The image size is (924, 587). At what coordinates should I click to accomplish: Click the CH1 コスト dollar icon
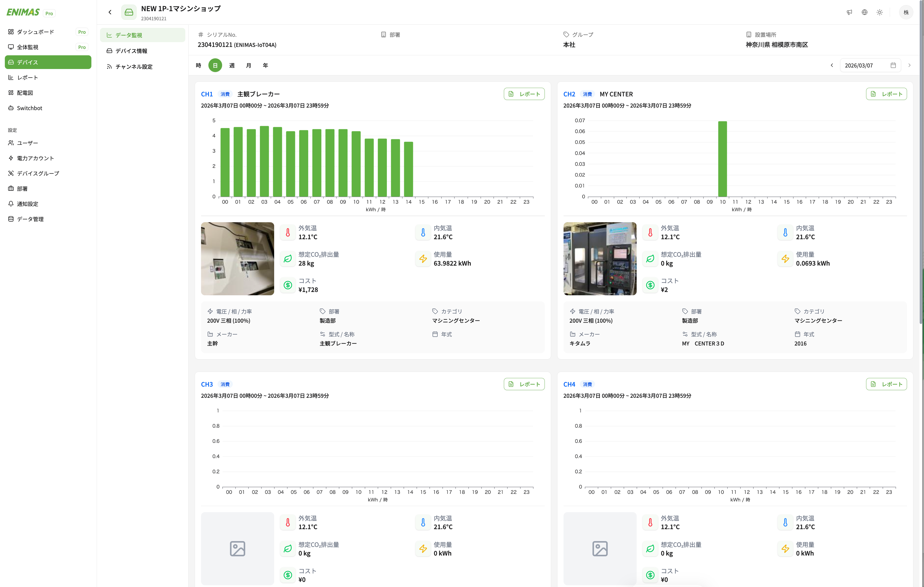[288, 285]
